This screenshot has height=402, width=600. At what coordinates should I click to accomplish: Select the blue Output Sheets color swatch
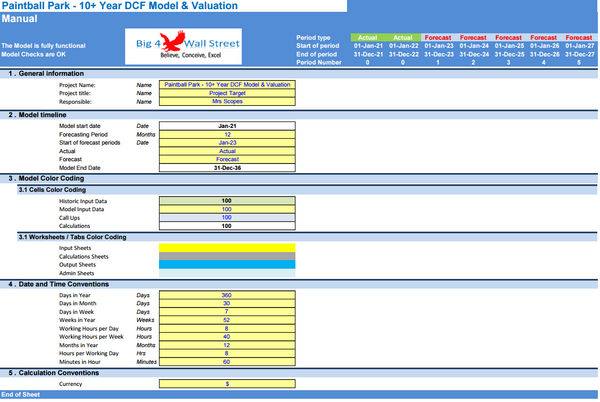click(226, 264)
